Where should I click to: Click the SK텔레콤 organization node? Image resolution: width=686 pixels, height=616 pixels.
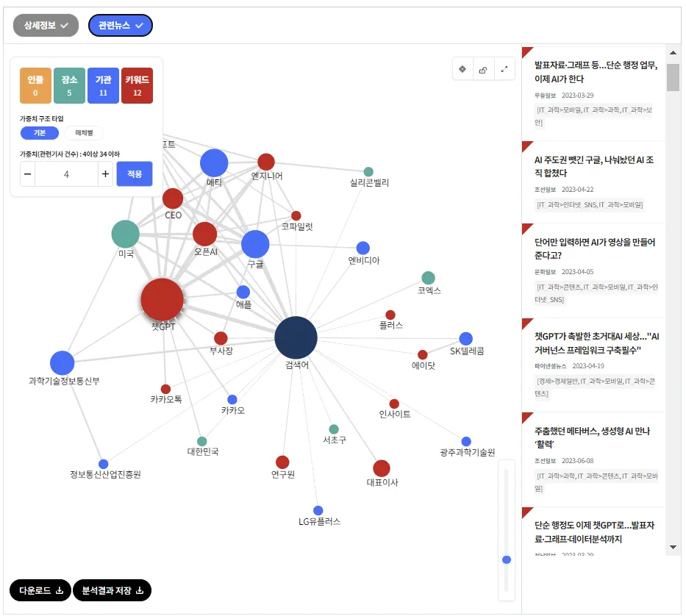(x=466, y=339)
